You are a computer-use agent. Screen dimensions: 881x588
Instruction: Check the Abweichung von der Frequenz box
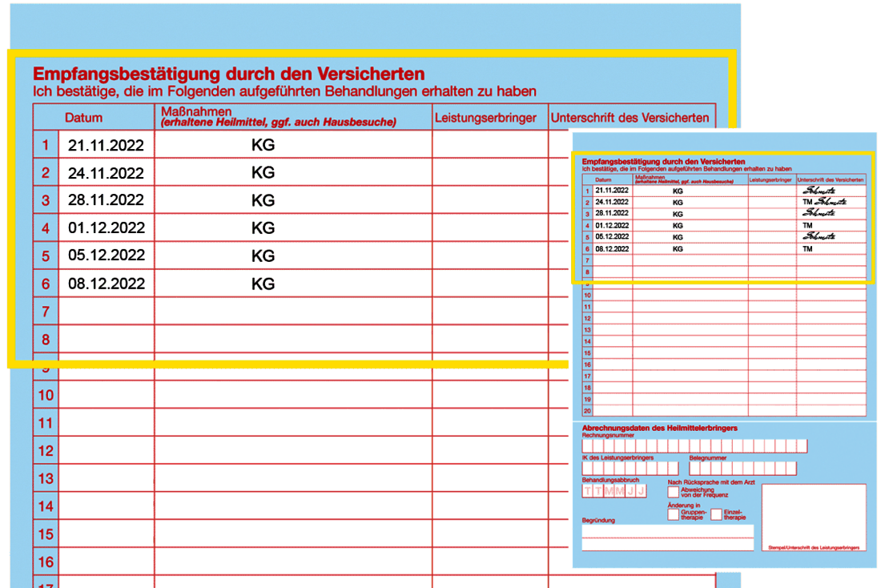(x=673, y=493)
